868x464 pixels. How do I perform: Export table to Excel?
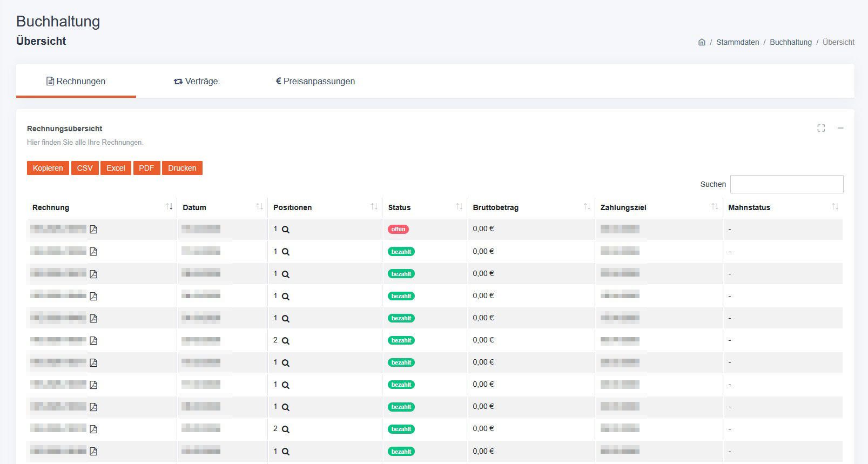click(x=116, y=168)
